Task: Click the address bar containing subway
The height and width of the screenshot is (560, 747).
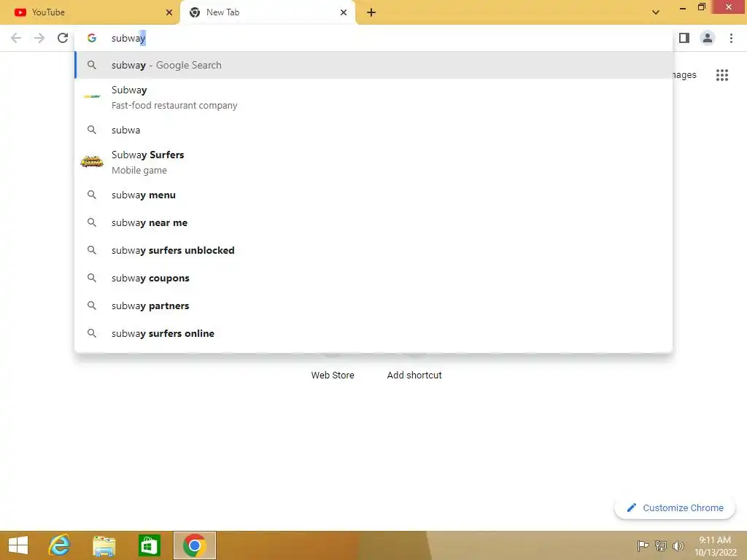Action: [373, 38]
